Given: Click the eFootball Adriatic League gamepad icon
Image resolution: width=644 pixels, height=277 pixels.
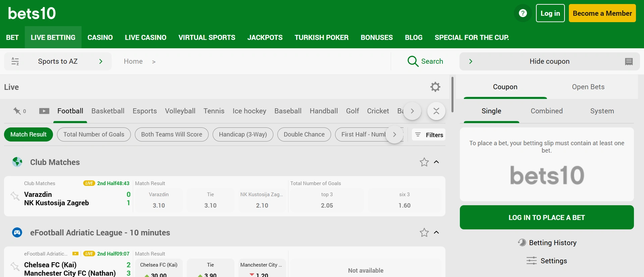Looking at the screenshot, I should click(x=17, y=232).
